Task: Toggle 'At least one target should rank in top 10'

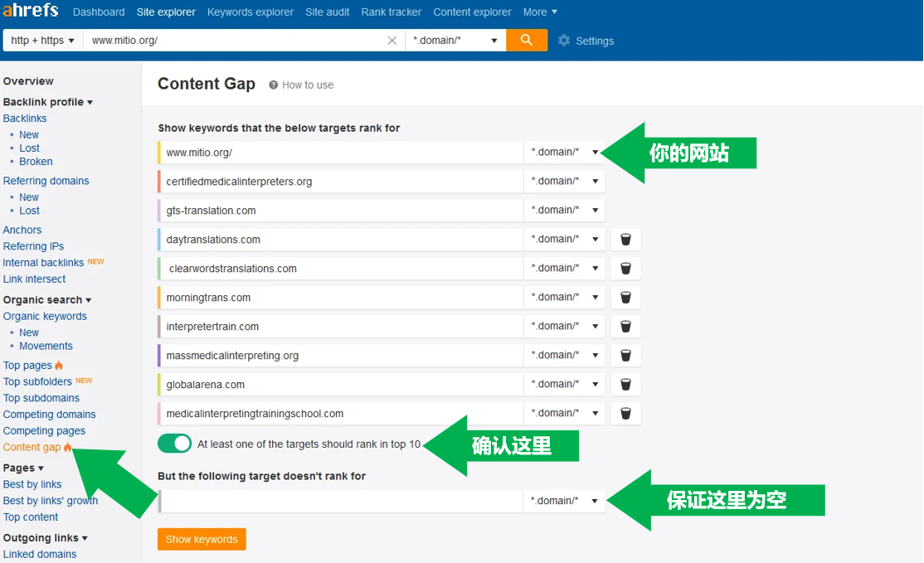Action: (174, 444)
